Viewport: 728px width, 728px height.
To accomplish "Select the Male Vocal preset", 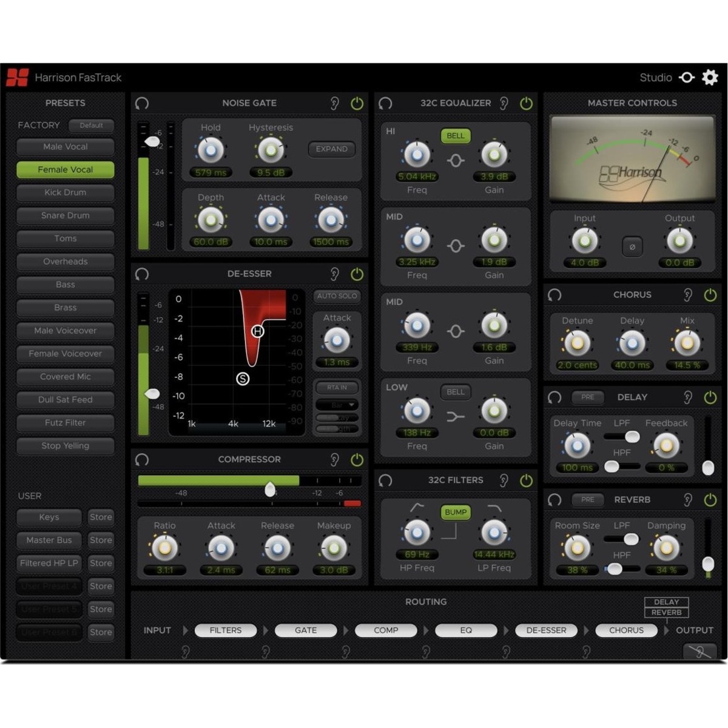I will 66,147.
